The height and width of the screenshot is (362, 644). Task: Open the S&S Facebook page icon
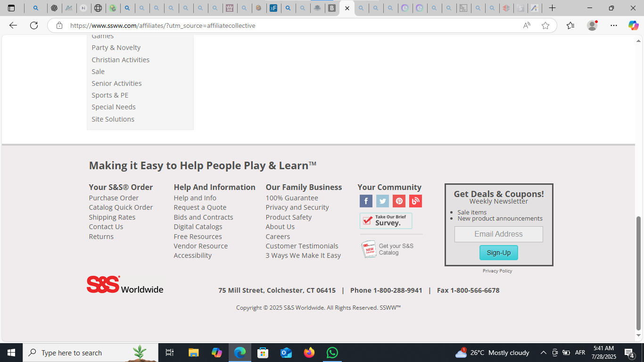coord(366,201)
